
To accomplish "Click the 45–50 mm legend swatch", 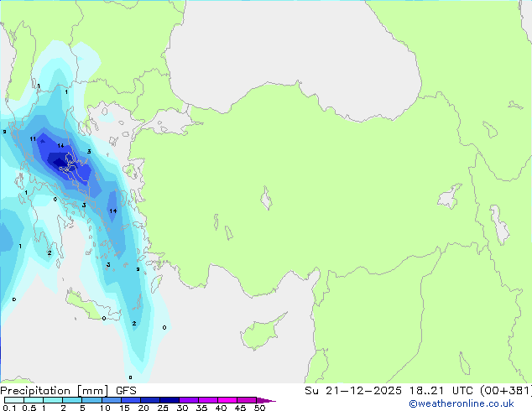I will tap(247, 400).
